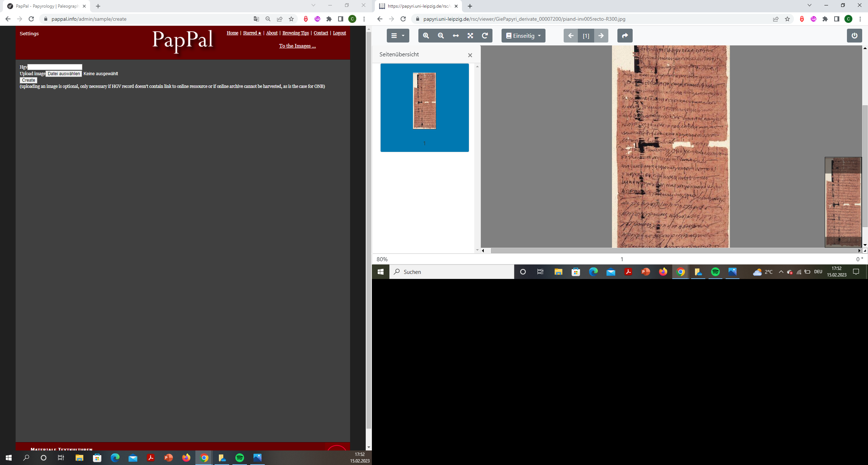Image resolution: width=868 pixels, height=465 pixels.
Task: Click the pappal.info address bar
Action: (149, 19)
